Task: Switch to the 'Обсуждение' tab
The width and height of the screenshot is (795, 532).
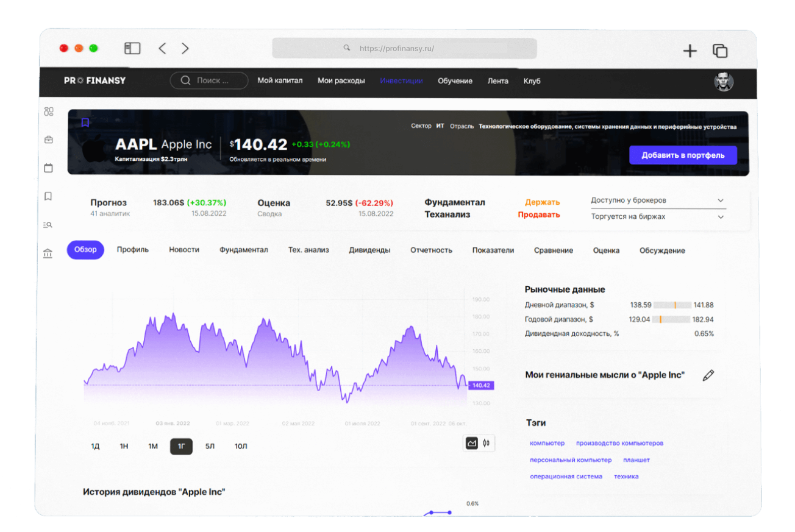Action: [x=662, y=250]
